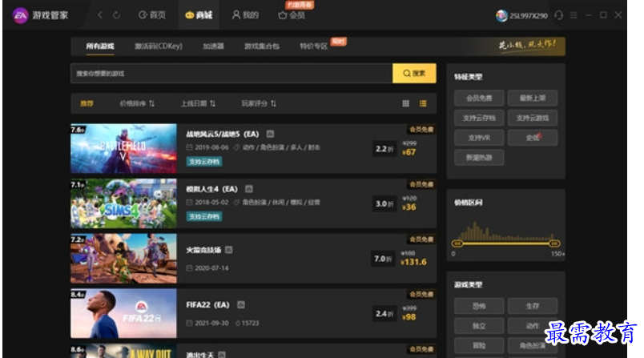Image resolution: width=644 pixels, height=358 pixels.
Task: Filter by 恐怖 horror game type
Action: [x=479, y=306]
